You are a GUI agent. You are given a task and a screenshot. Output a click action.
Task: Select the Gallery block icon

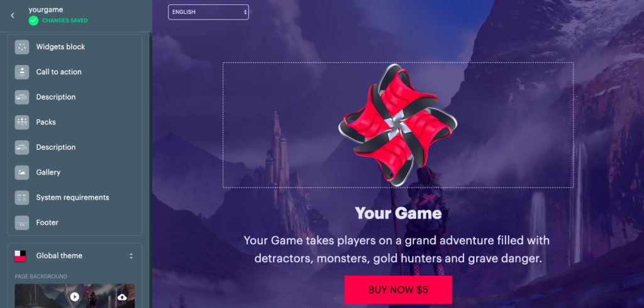point(22,173)
